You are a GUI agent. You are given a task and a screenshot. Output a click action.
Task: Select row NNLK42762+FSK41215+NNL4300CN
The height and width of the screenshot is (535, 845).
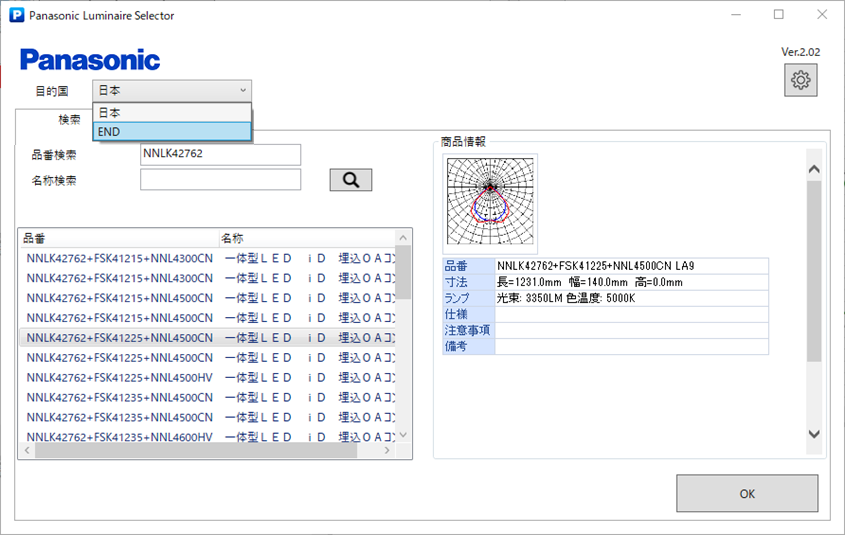click(x=119, y=258)
